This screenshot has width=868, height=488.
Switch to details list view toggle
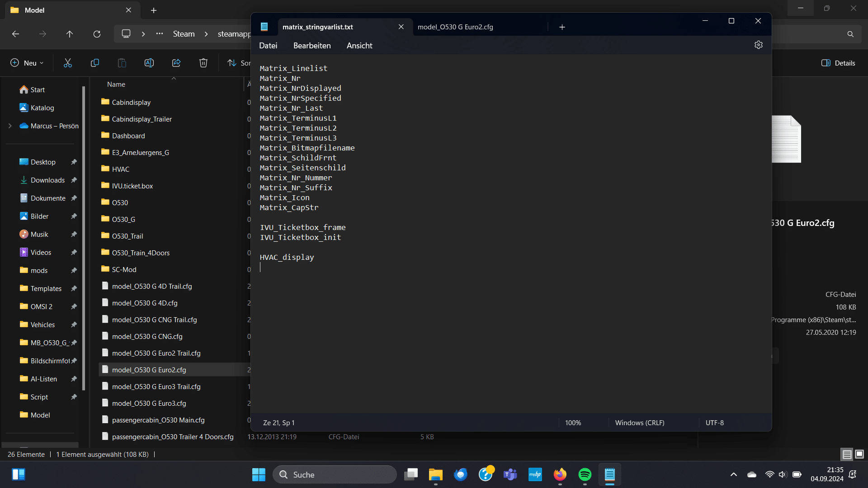pos(847,454)
